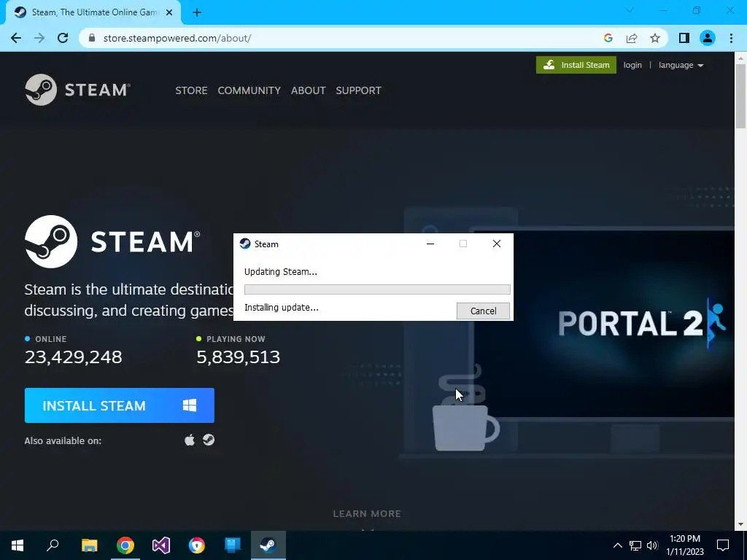Click the login link

click(x=632, y=65)
